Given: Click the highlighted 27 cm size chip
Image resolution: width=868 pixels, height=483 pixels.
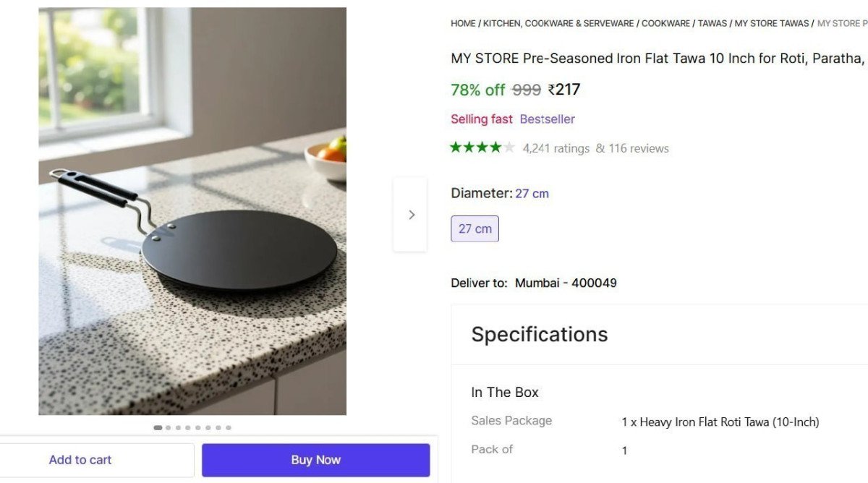Looking at the screenshot, I should coord(475,228).
